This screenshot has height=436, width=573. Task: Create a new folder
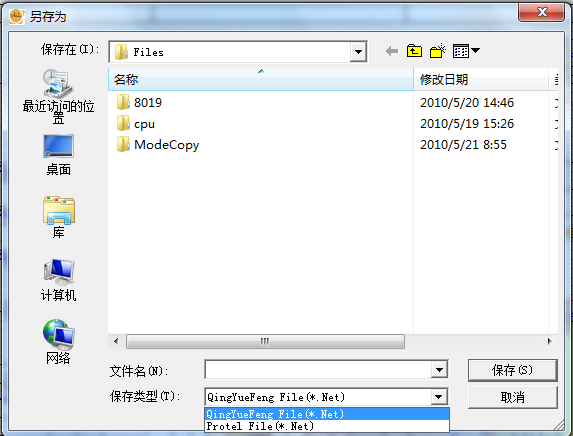click(438, 51)
